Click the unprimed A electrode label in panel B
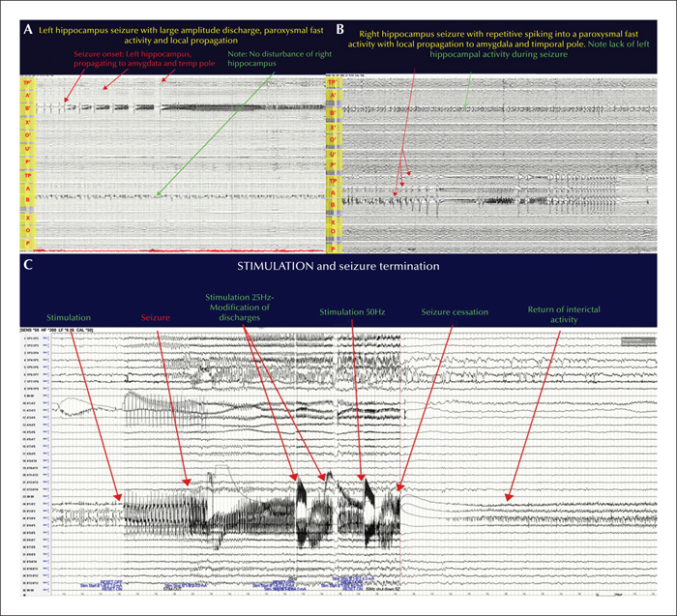 click(333, 193)
